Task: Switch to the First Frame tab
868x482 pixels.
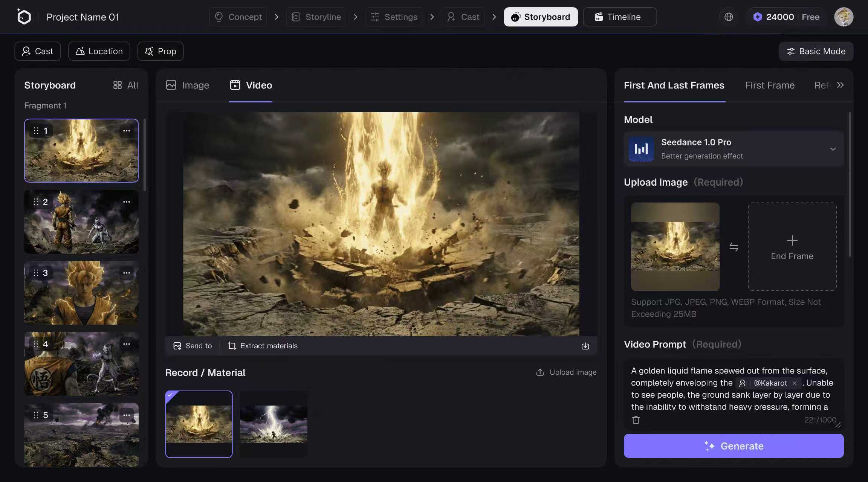Action: coord(770,85)
